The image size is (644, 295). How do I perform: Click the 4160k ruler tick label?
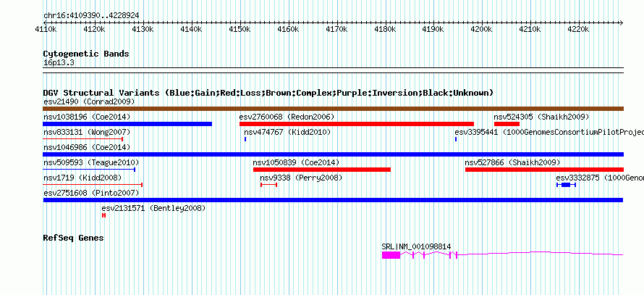tap(288, 30)
